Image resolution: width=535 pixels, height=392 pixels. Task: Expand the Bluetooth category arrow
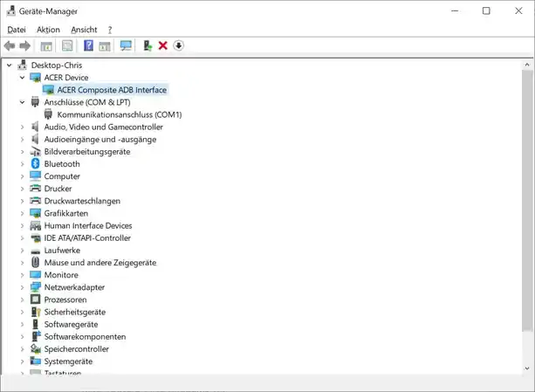tap(22, 164)
